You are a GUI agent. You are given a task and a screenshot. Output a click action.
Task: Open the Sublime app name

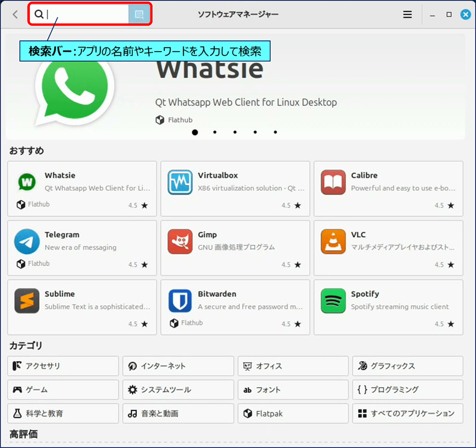pyautogui.click(x=59, y=294)
